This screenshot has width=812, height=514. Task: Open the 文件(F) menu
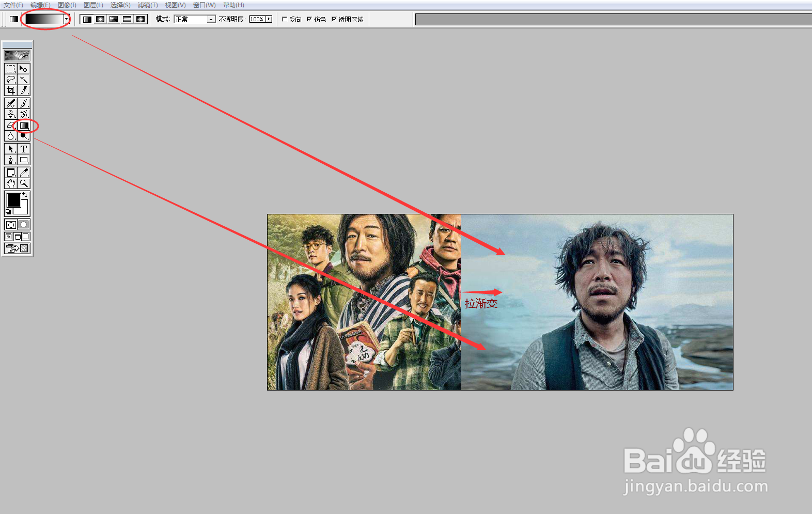tap(13, 5)
